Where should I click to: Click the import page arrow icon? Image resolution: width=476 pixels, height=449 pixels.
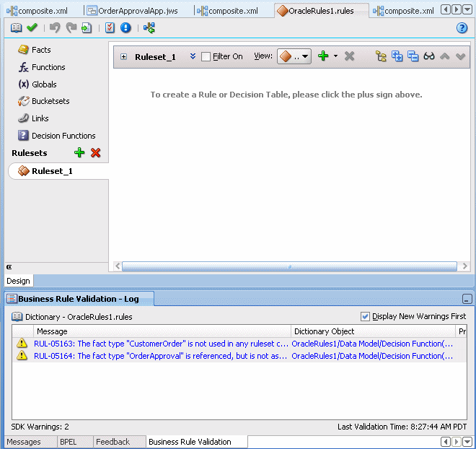click(87, 28)
